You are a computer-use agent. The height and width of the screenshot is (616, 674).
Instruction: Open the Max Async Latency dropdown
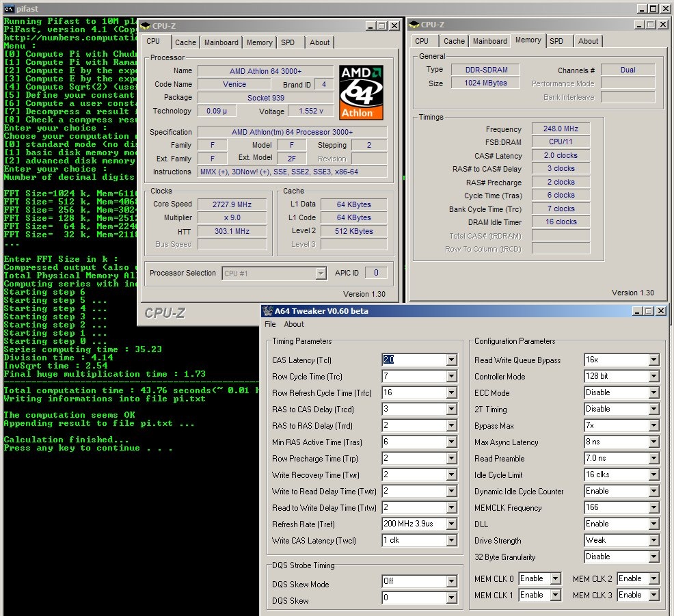pos(653,442)
